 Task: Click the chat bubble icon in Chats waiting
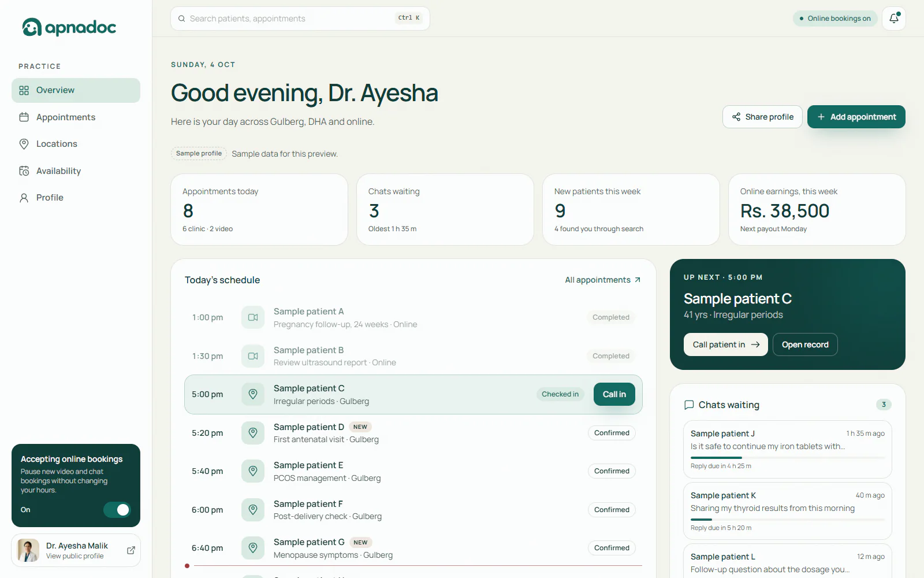click(x=689, y=405)
